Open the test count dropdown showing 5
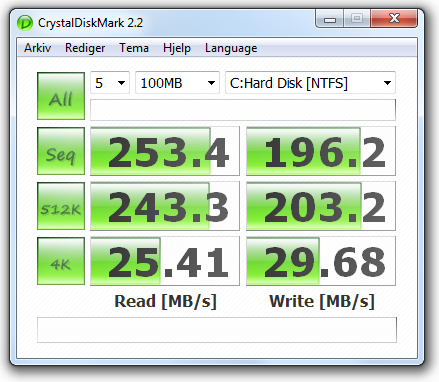The height and width of the screenshot is (382, 439). click(110, 83)
